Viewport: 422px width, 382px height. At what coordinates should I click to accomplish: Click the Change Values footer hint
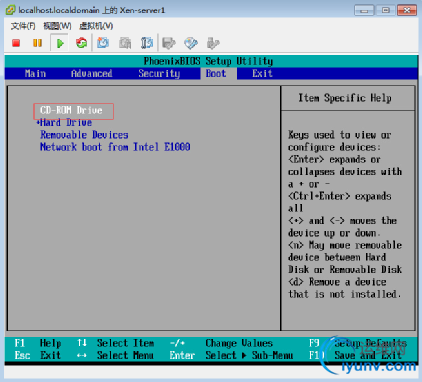click(x=239, y=343)
